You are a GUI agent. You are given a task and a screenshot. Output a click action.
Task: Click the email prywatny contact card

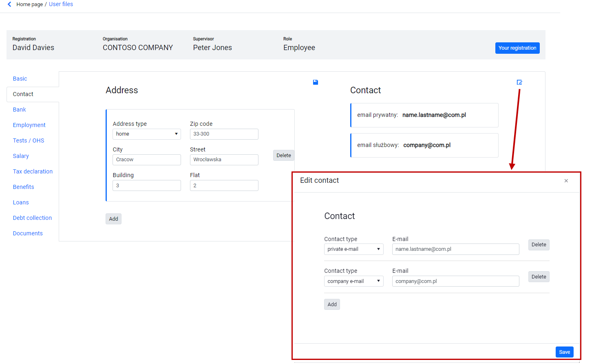click(x=424, y=115)
